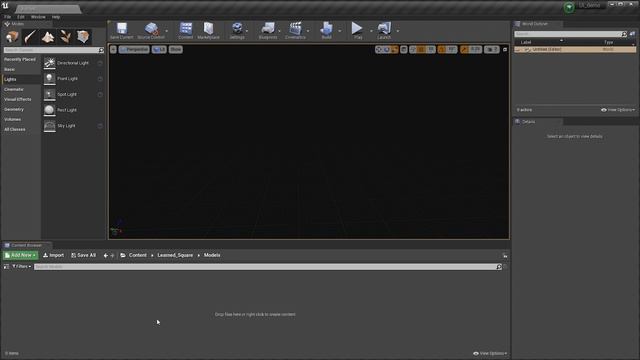Click the Directional Light icon

point(49,63)
